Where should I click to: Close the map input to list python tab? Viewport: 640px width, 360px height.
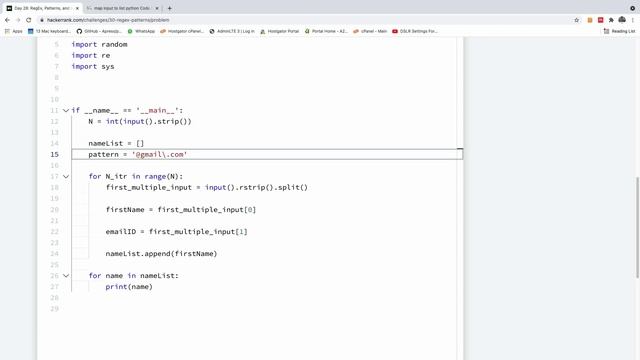(157, 8)
